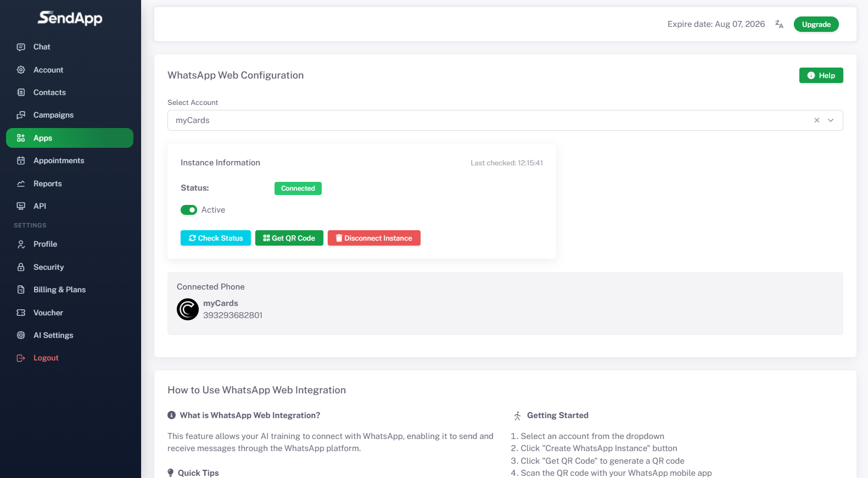
Task: Click phone number 393293682801
Action: [x=233, y=315]
